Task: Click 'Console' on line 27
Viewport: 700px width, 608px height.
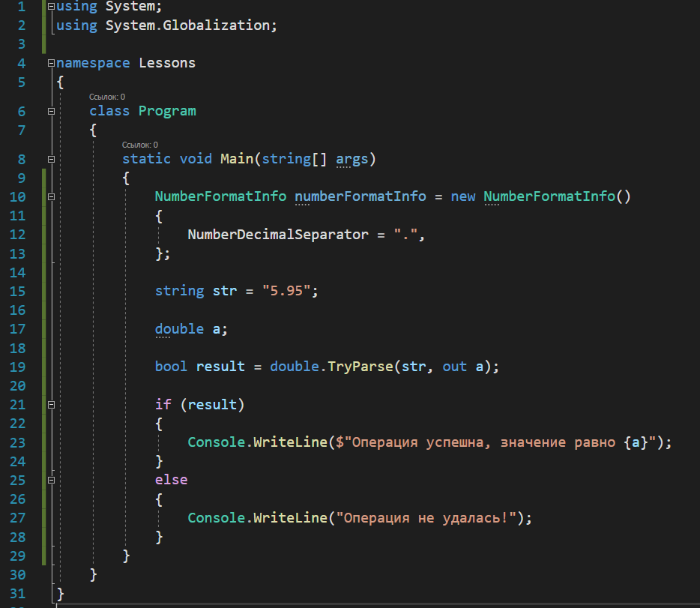Action: tap(216, 518)
